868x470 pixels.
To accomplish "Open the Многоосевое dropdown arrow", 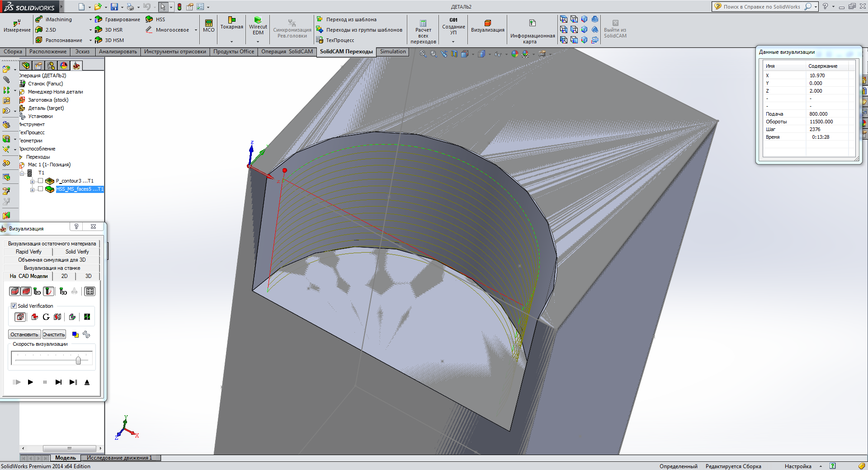I will (196, 30).
